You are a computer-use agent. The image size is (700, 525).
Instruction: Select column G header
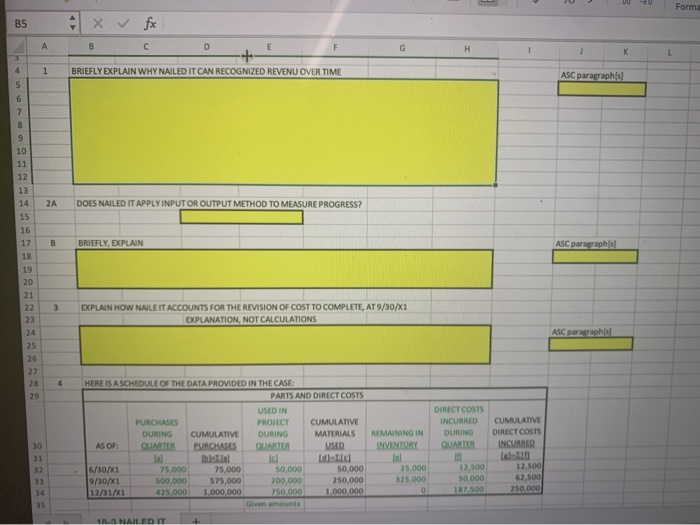point(402,48)
